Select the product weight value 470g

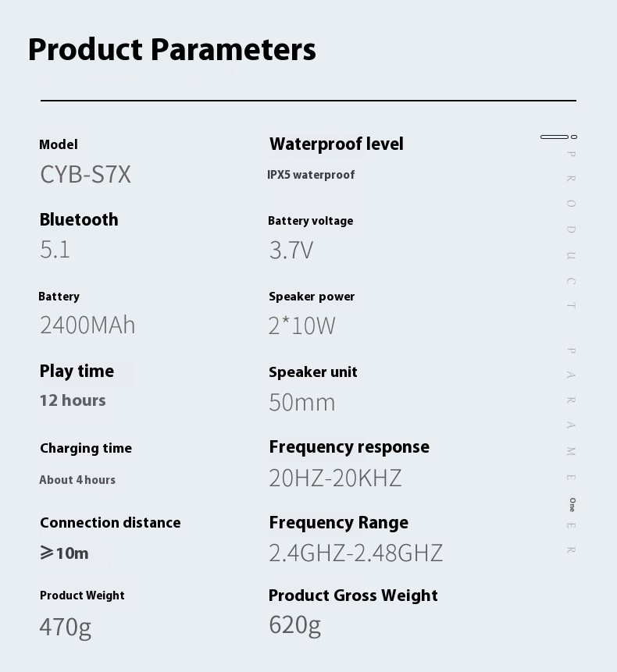point(65,626)
